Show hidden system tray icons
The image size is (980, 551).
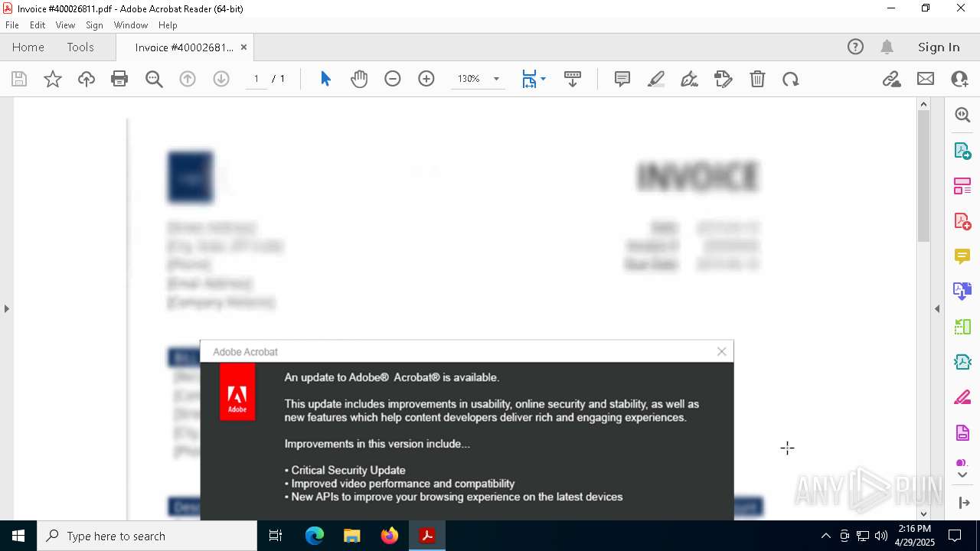(x=825, y=536)
